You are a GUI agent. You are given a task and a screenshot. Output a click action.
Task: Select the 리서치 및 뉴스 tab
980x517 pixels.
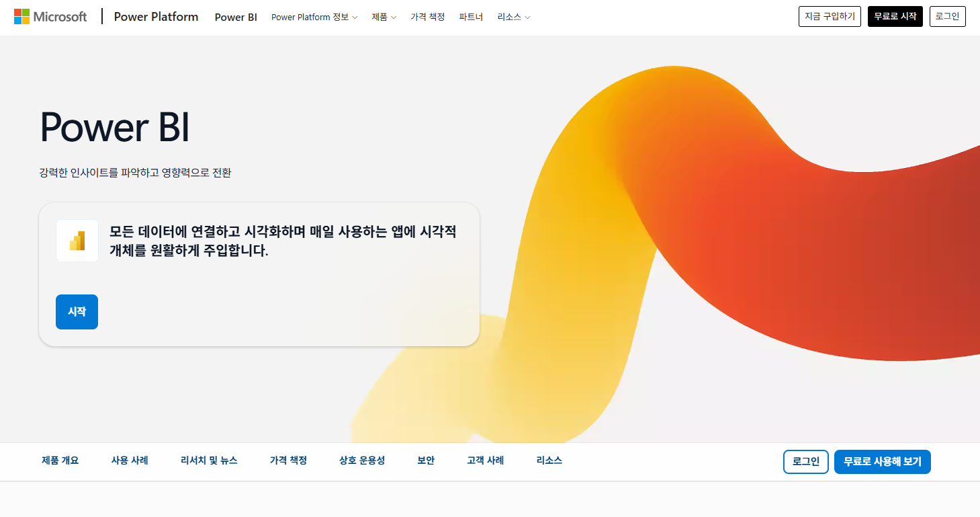click(x=209, y=461)
